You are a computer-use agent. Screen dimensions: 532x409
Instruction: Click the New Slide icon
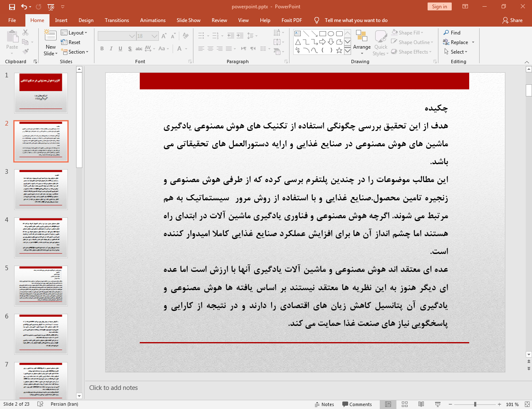tap(51, 36)
